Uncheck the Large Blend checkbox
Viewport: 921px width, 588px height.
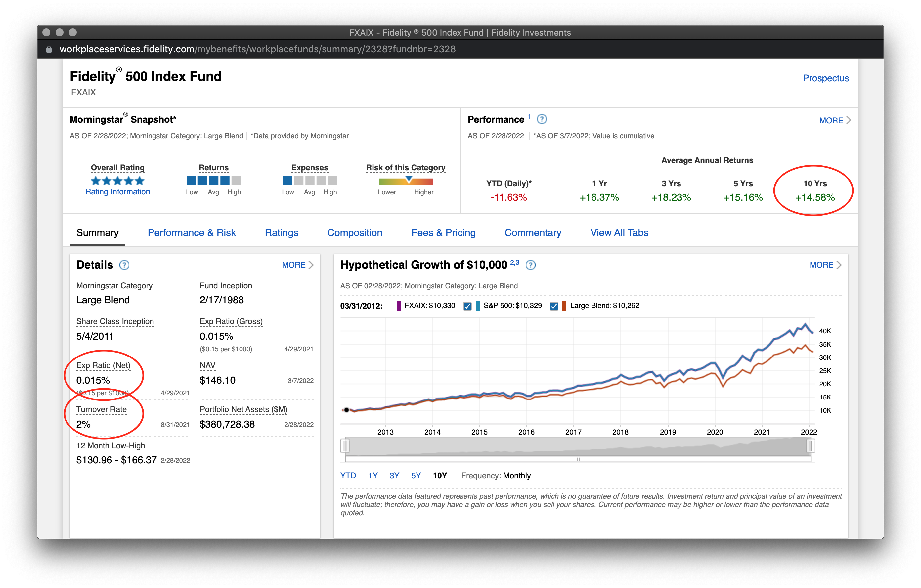pyautogui.click(x=553, y=306)
